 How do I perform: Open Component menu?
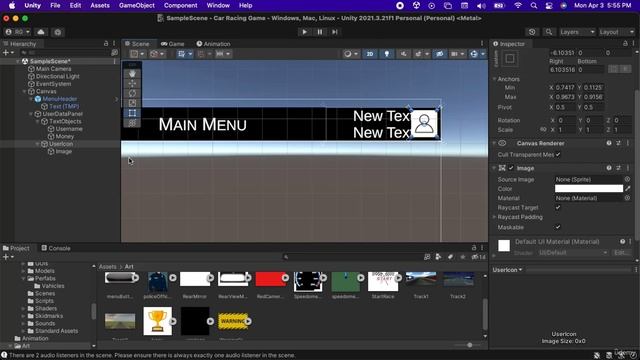(180, 6)
